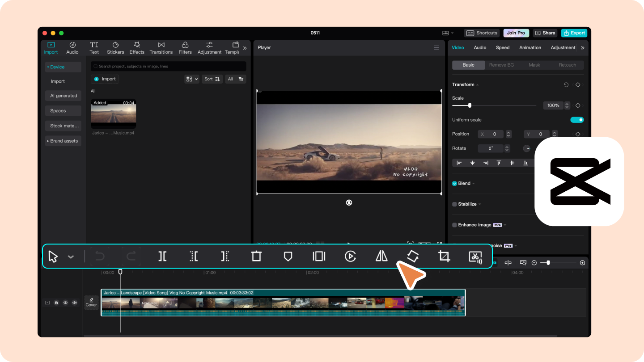Image resolution: width=644 pixels, height=362 pixels.
Task: Select the Crop tool
Action: pyautogui.click(x=444, y=256)
